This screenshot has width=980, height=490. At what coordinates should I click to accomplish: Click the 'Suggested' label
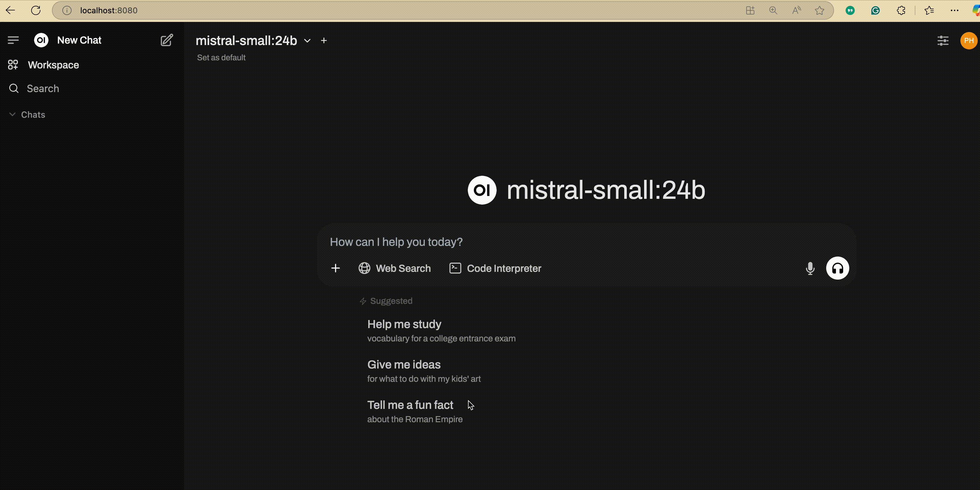click(x=391, y=301)
